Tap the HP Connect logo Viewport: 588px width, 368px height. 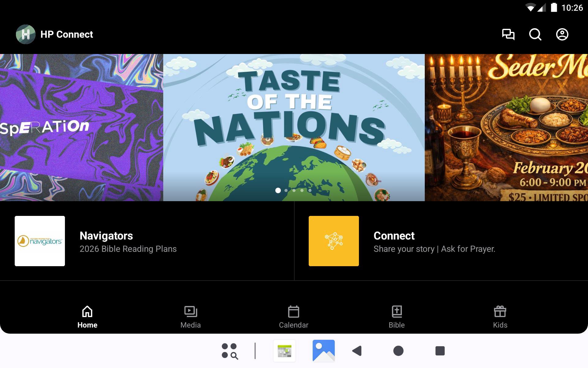pos(26,34)
